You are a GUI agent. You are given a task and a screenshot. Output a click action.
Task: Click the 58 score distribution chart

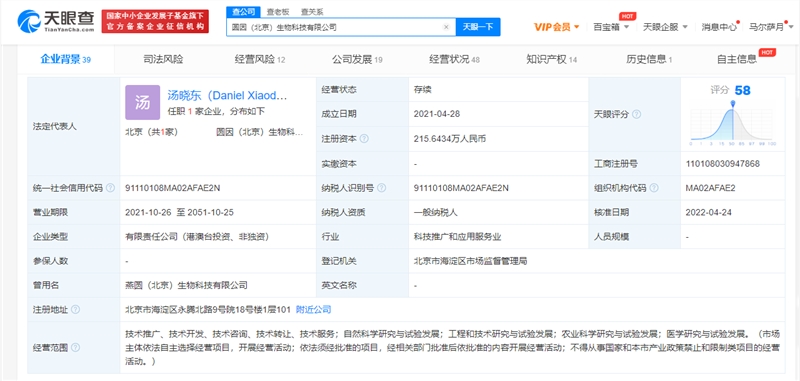point(733,122)
